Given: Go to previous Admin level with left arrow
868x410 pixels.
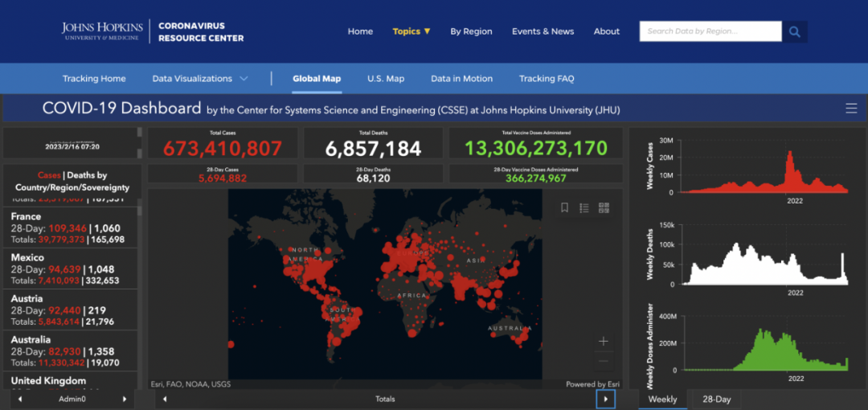Looking at the screenshot, I should click(19, 399).
